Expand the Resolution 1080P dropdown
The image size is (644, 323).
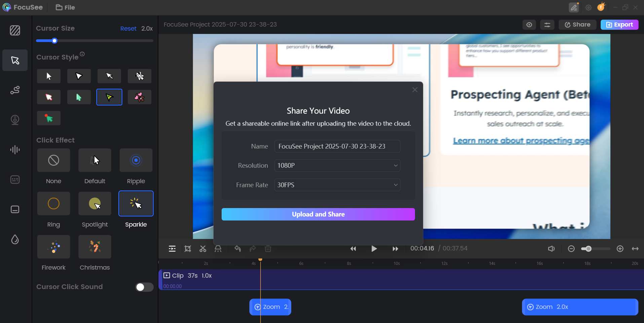point(337,165)
